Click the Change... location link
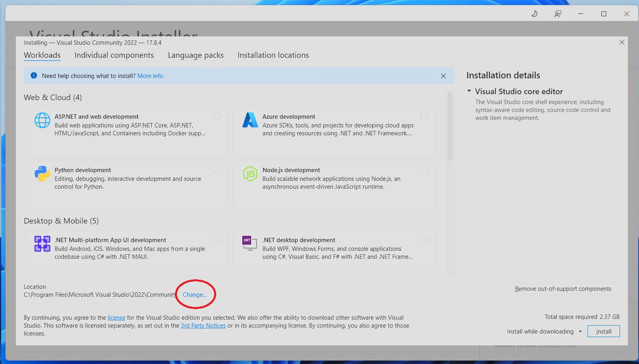The image size is (639, 364). click(x=195, y=295)
